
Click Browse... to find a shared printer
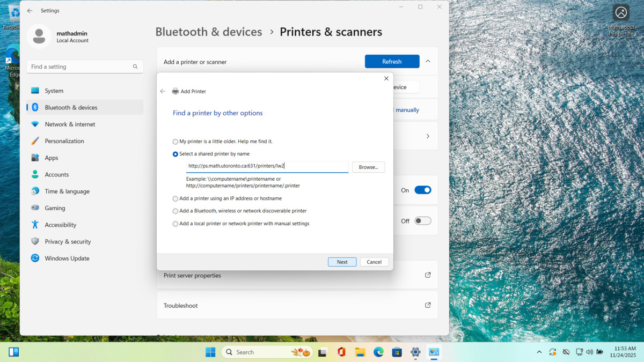(368, 167)
